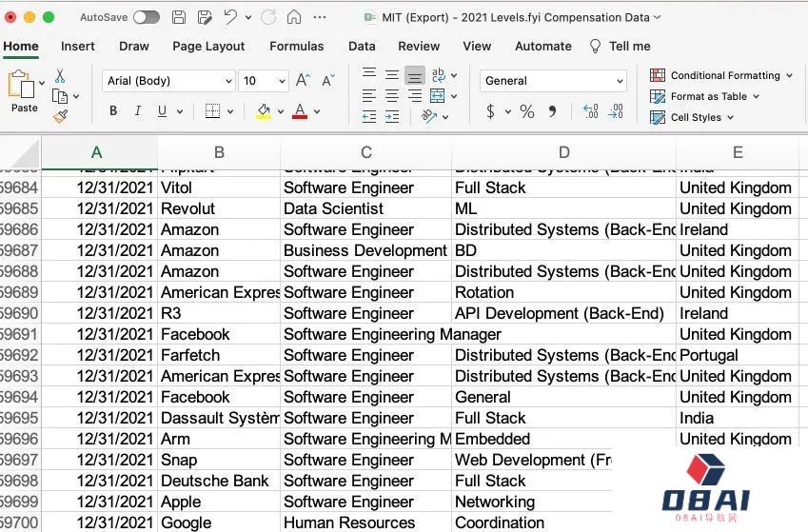Open the font color dropdown arrow
The width and height of the screenshot is (808, 532).
[x=317, y=111]
